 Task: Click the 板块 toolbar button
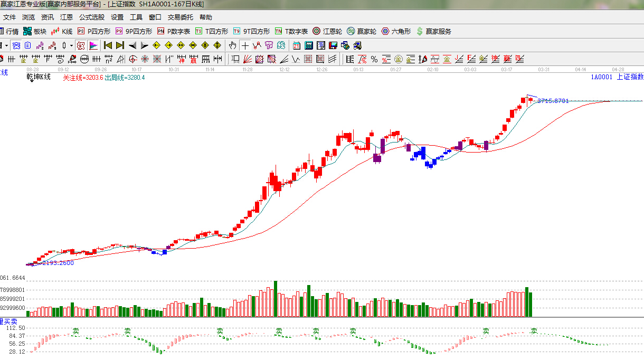click(x=35, y=31)
